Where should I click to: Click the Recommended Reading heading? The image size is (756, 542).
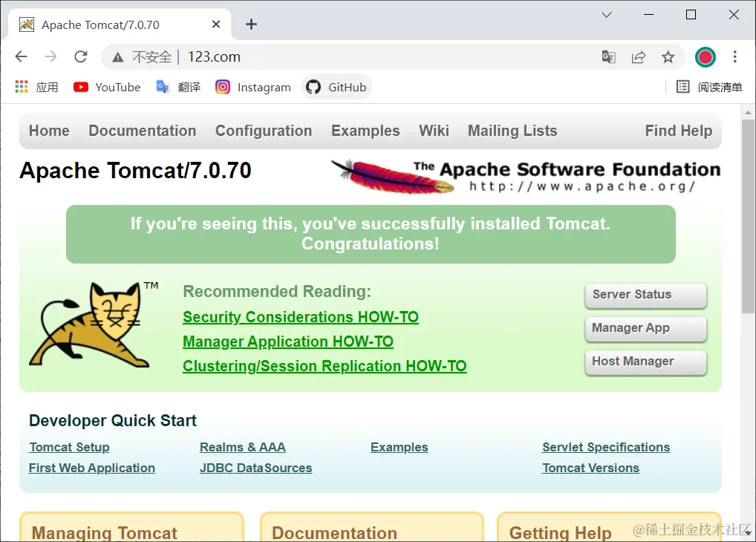pos(277,291)
